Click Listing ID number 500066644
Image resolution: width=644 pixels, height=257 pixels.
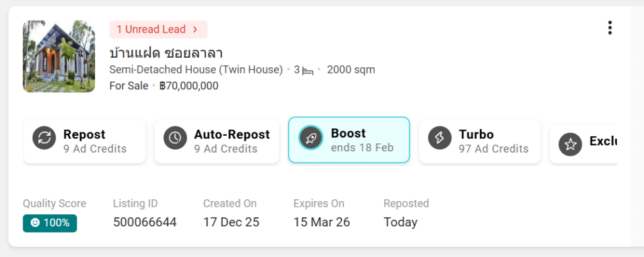pos(145,222)
